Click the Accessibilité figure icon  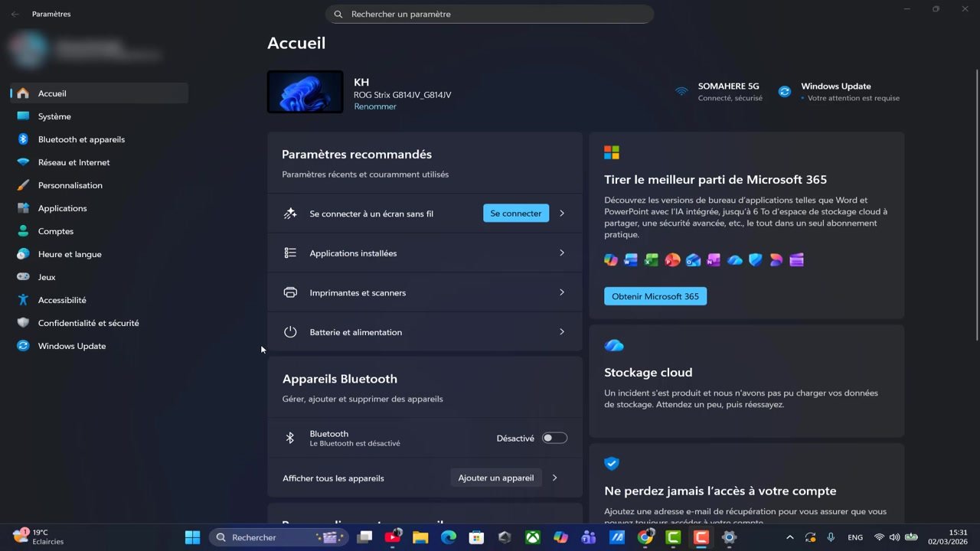tap(23, 300)
